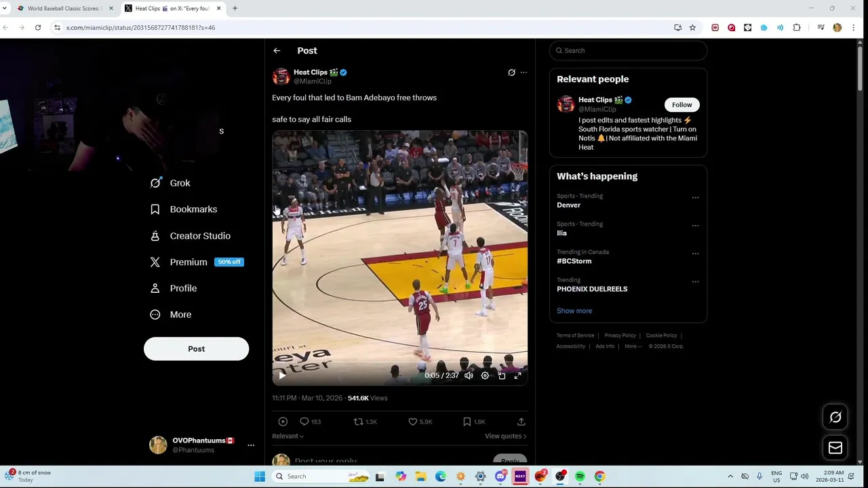Viewport: 868px width, 488px height.
Task: Open the floating Grok button
Action: click(x=835, y=418)
